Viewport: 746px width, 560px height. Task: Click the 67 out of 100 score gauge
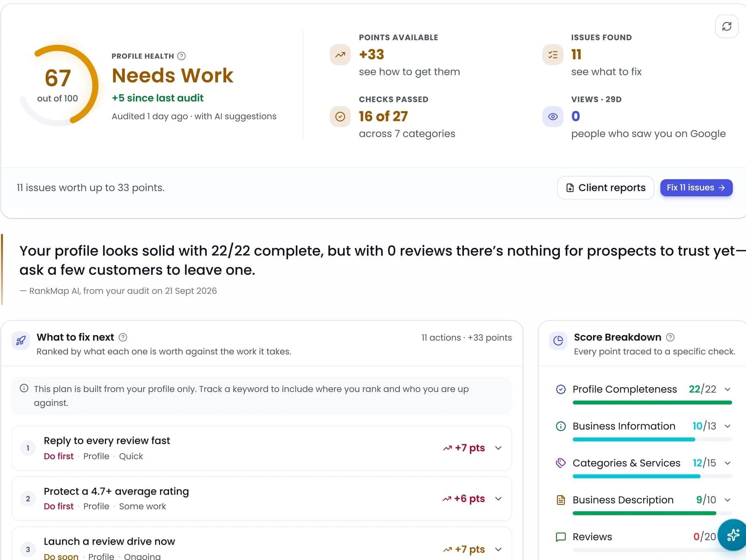point(58,85)
